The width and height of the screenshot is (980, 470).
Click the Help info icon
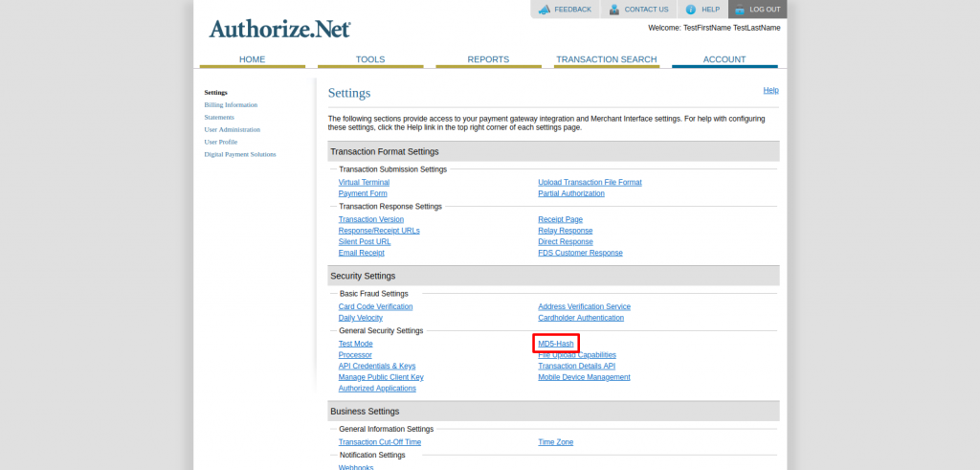coord(691,10)
